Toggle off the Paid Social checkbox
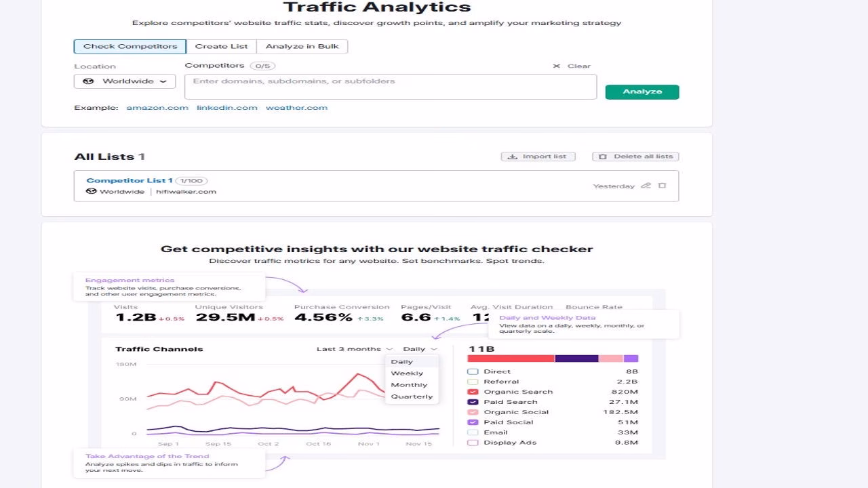The height and width of the screenshot is (488, 868). pyautogui.click(x=473, y=422)
